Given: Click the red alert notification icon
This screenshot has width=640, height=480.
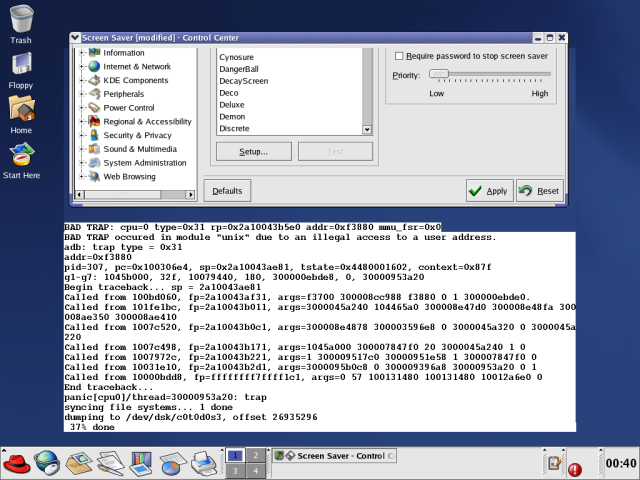Looking at the screenshot, I should (575, 469).
